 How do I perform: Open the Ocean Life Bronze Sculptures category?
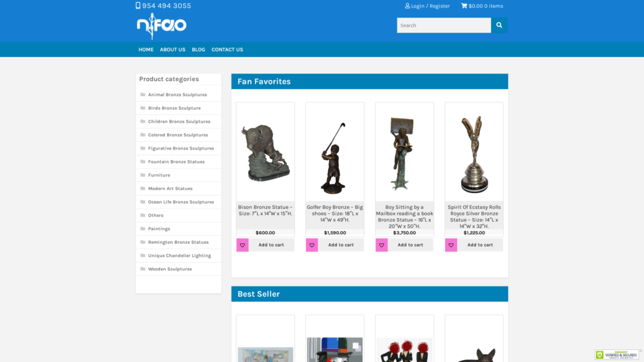[x=181, y=202]
